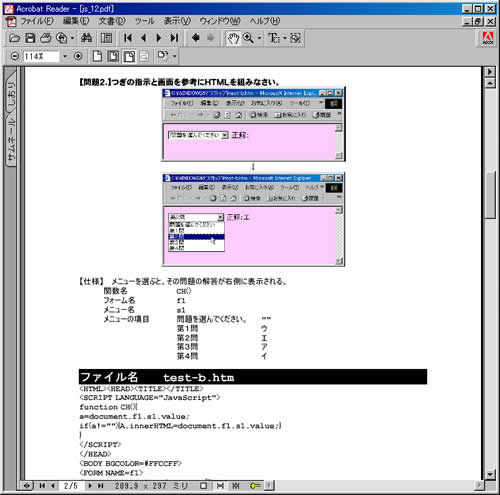This screenshot has width=500, height=495.
Task: Go to the next page using toolbar arrow
Action: pos(159,38)
